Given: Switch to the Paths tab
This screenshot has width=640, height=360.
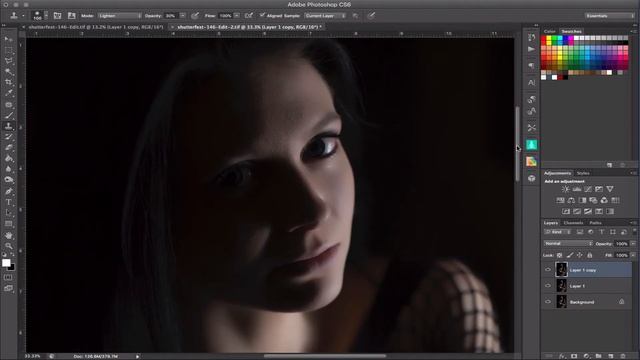Looking at the screenshot, I should (595, 223).
